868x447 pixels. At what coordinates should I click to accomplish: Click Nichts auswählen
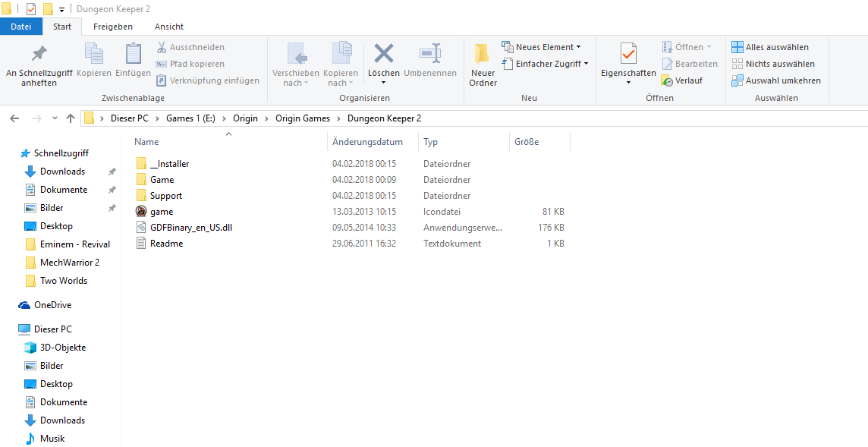pyautogui.click(x=773, y=64)
